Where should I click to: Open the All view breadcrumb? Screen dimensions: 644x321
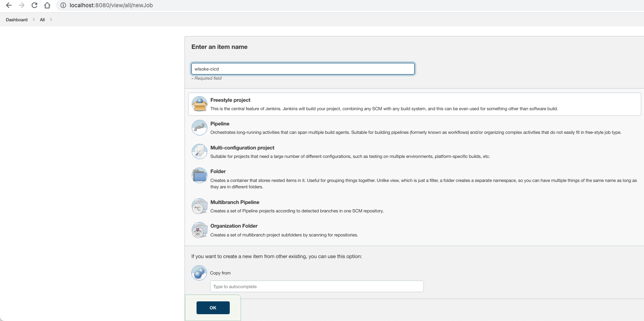pos(42,20)
